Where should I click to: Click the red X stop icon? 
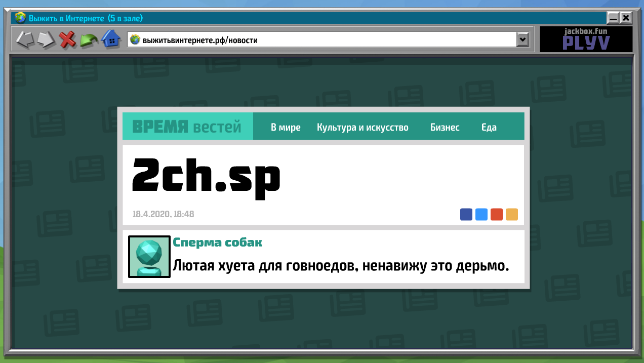click(x=67, y=39)
